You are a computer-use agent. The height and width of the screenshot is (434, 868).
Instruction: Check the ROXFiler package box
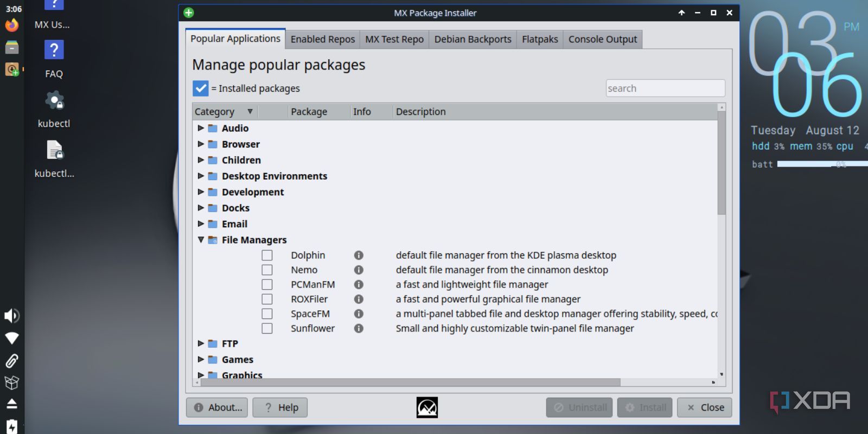[x=267, y=299]
